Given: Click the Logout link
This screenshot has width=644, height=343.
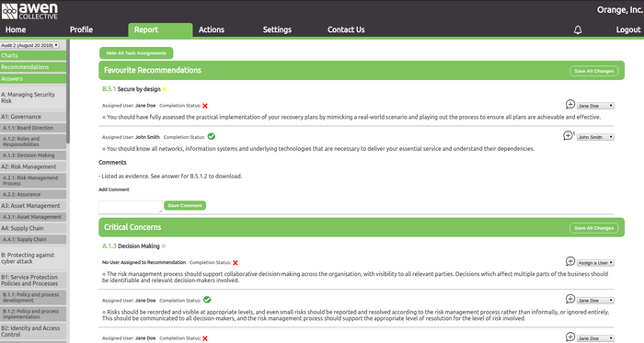Looking at the screenshot, I should pyautogui.click(x=628, y=30).
